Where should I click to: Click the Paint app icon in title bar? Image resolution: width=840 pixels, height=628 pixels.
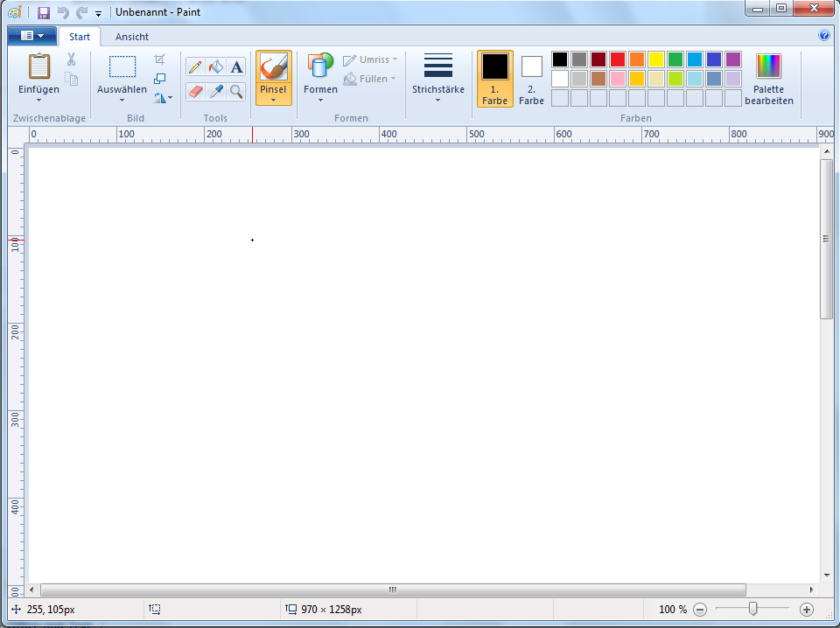15,12
